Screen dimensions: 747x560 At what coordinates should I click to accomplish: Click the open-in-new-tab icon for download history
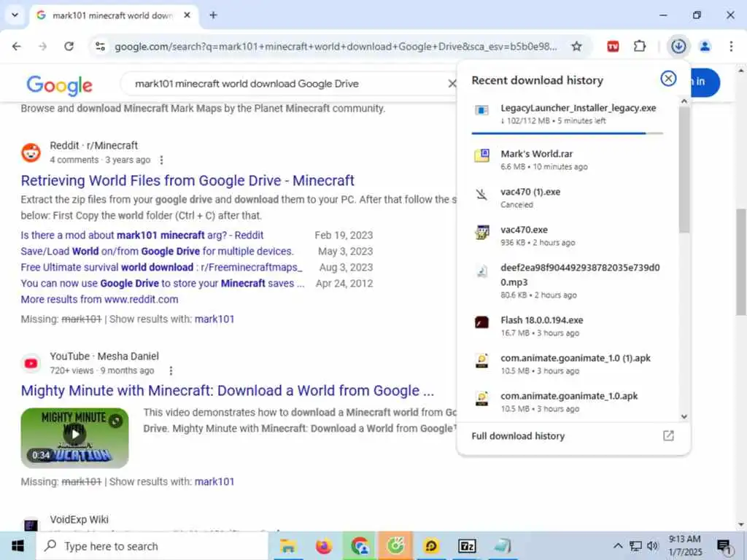[x=668, y=436]
